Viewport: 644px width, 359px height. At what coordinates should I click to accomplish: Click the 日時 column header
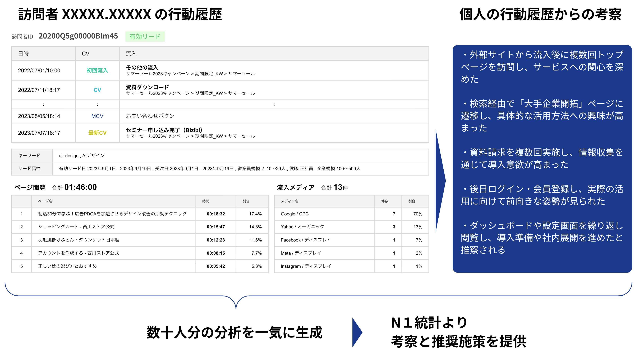point(24,53)
